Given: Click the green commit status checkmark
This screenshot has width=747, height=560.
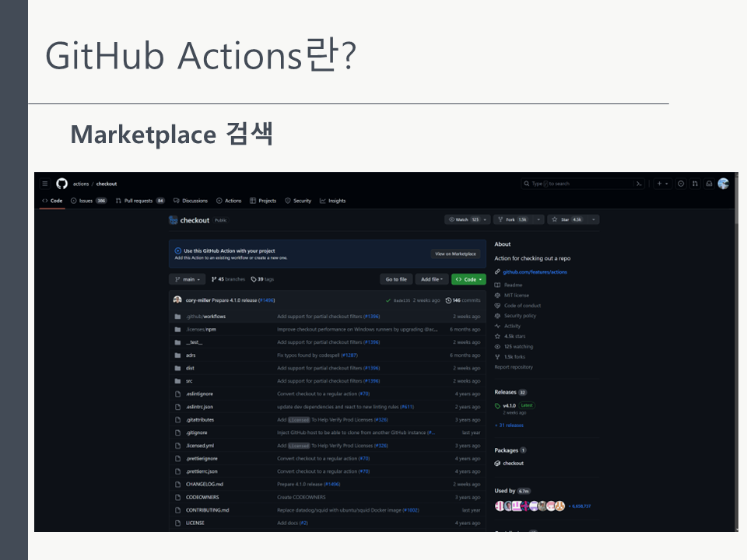Looking at the screenshot, I should [x=388, y=300].
